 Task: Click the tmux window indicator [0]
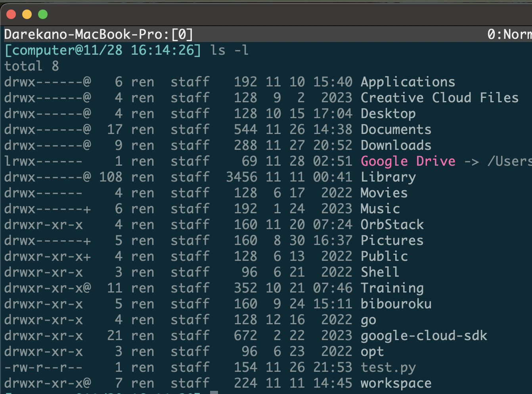182,34
